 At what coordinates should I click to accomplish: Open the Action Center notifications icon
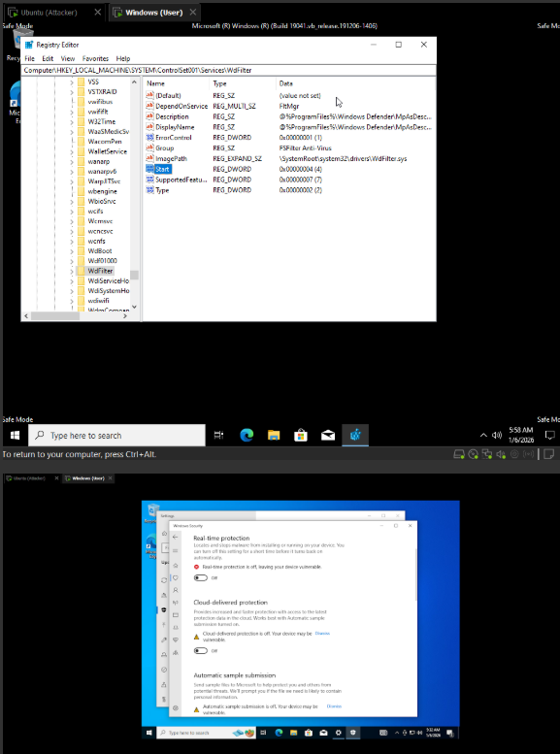coord(549,435)
